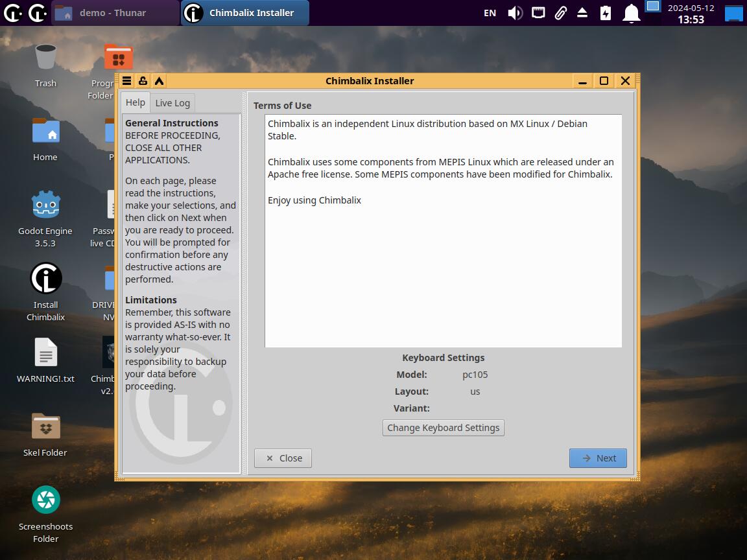Minimize the Chimbalix Installer window
This screenshot has width=747, height=560.
(582, 81)
